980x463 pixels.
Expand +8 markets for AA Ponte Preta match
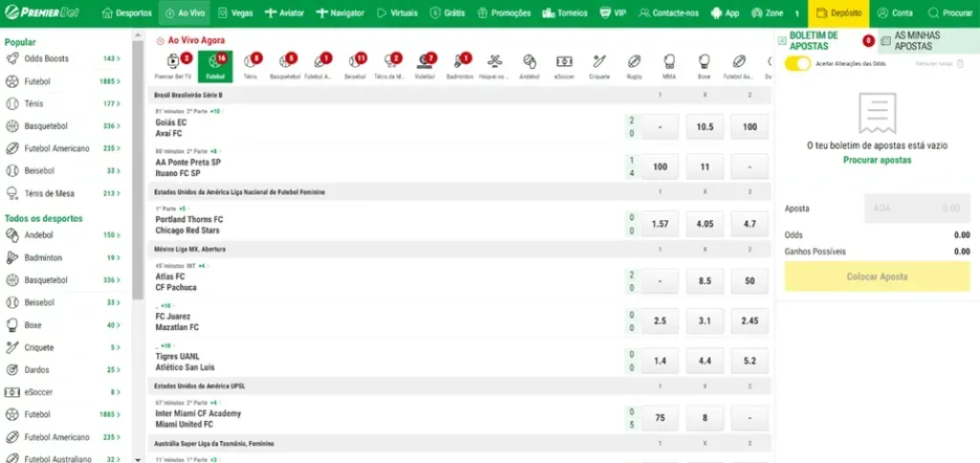point(213,151)
